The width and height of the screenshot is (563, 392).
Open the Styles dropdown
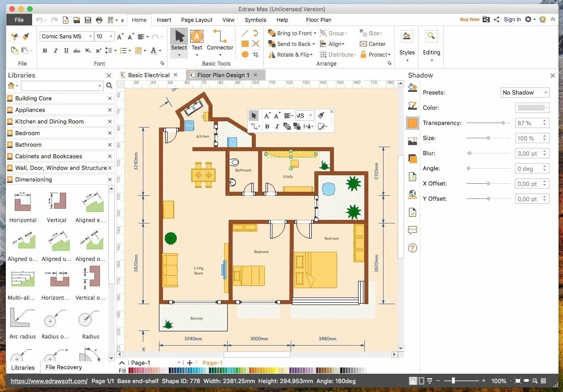click(407, 45)
